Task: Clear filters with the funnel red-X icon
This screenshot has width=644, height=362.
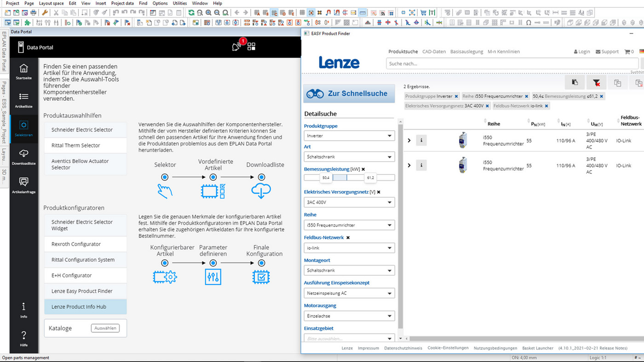Action: click(x=597, y=83)
